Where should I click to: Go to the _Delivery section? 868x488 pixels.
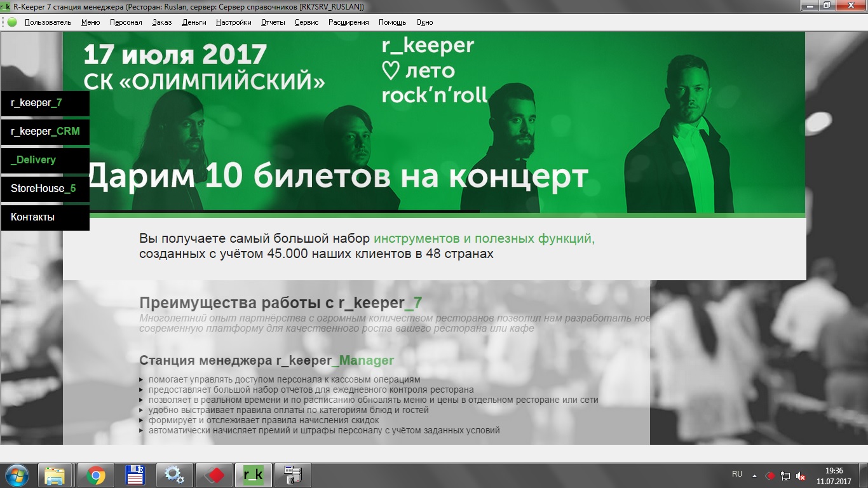[x=45, y=160]
